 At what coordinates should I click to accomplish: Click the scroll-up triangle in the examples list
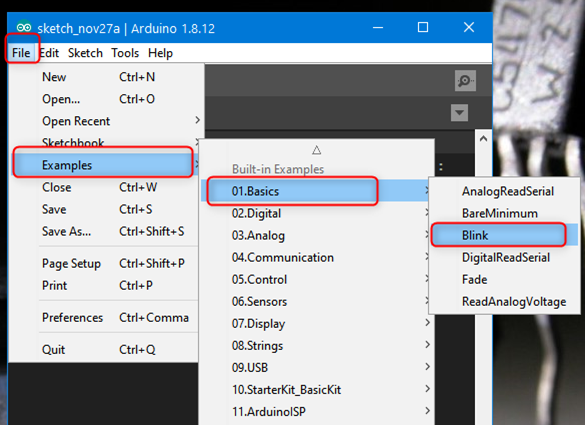(x=316, y=150)
